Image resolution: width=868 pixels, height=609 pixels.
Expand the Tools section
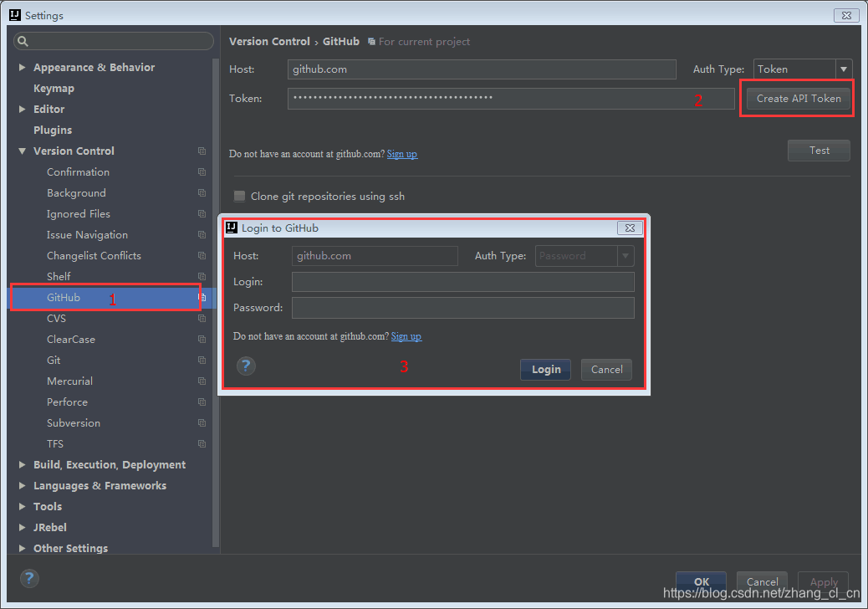click(22, 507)
